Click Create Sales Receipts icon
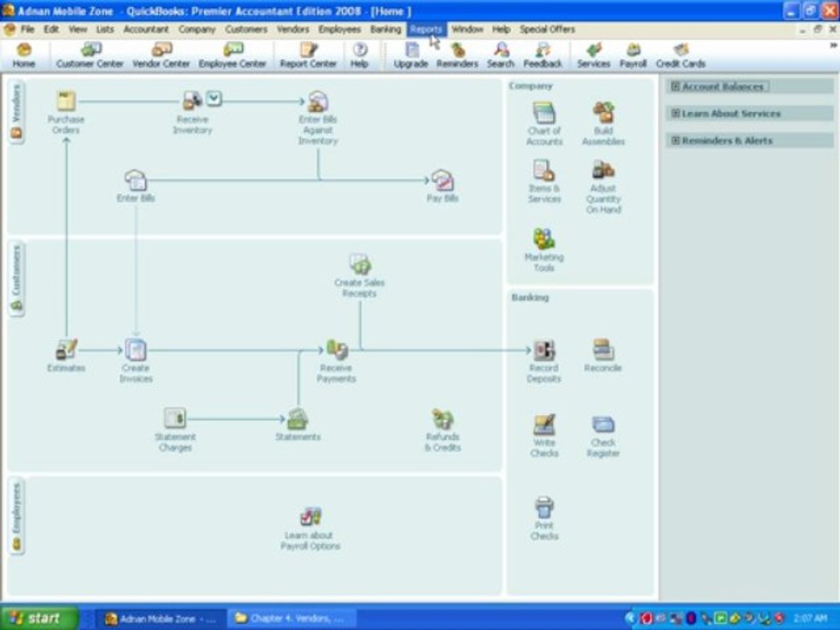The height and width of the screenshot is (630, 840). coord(360,264)
